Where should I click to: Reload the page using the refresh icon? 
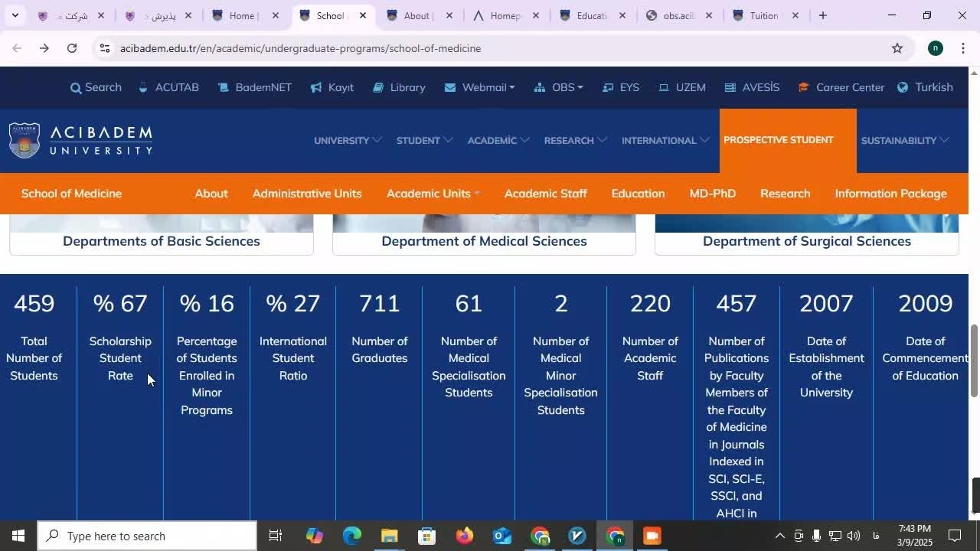72,48
